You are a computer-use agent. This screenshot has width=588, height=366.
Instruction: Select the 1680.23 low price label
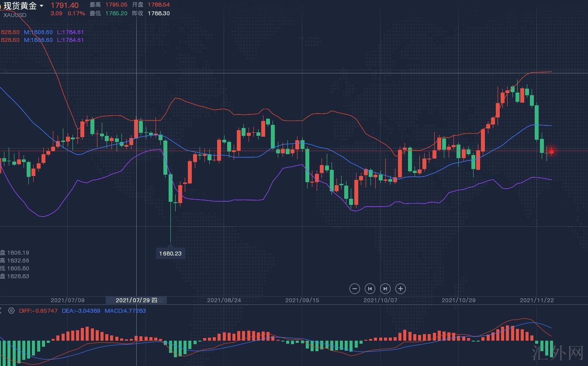click(x=170, y=253)
